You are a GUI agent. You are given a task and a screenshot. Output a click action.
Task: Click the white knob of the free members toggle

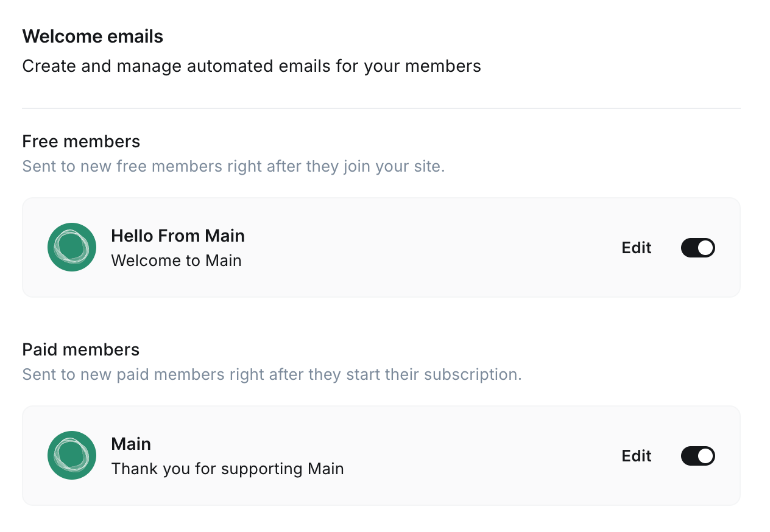click(x=705, y=248)
